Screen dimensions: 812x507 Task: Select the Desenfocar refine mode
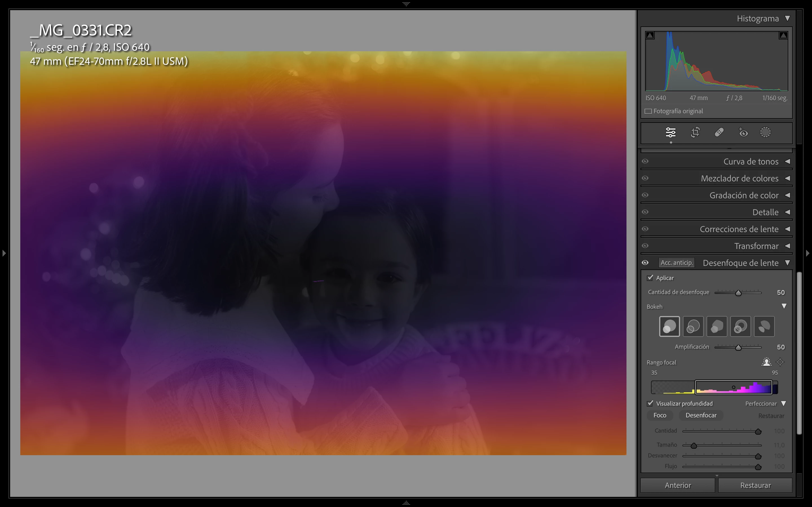coord(701,415)
